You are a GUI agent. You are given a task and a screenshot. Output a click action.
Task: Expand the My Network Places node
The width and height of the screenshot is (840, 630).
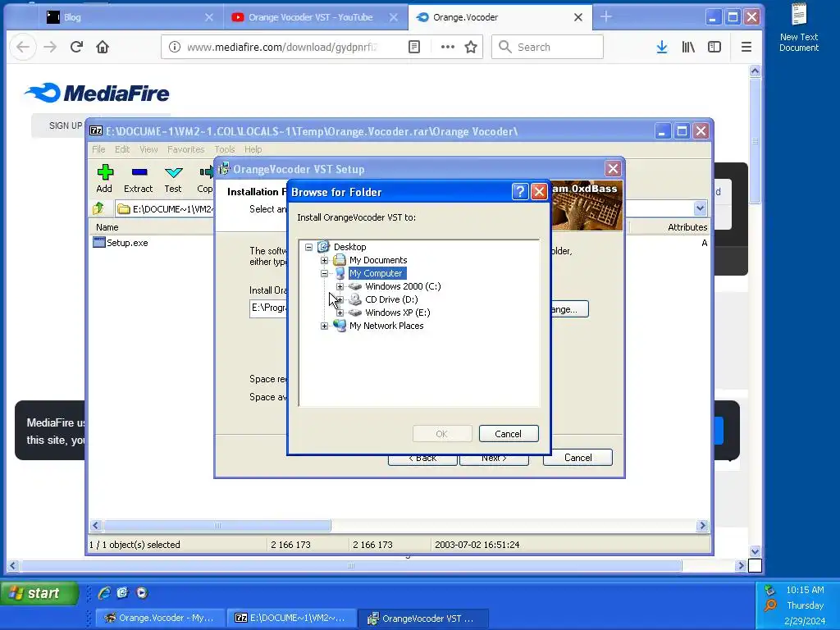[x=324, y=326]
